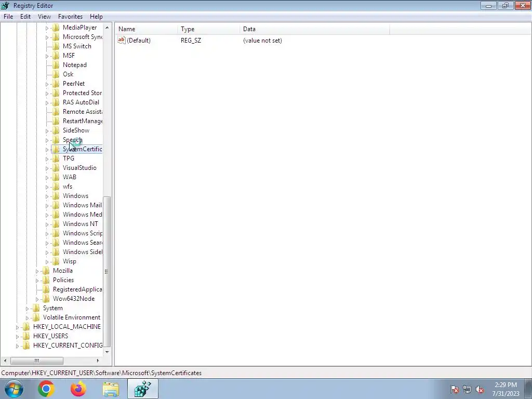Click the (Default) string value icon
532x399 pixels.
[122, 40]
